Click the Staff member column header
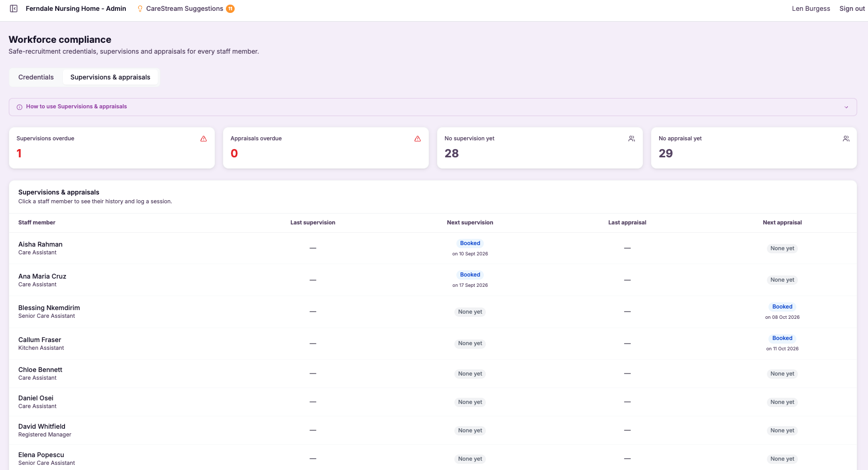Viewport: 868px width, 470px height. click(x=37, y=223)
